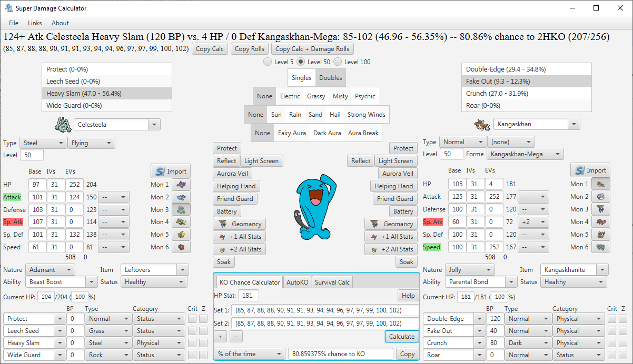Viewport: 633px width, 364px height.
Task: Toggle left side Helping Hand
Action: 236,186
